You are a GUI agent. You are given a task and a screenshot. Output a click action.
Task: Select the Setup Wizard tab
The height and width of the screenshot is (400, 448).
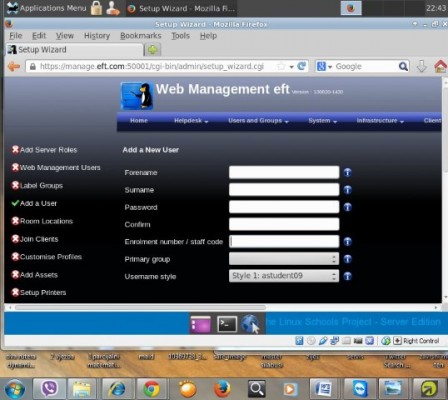[x=74, y=50]
